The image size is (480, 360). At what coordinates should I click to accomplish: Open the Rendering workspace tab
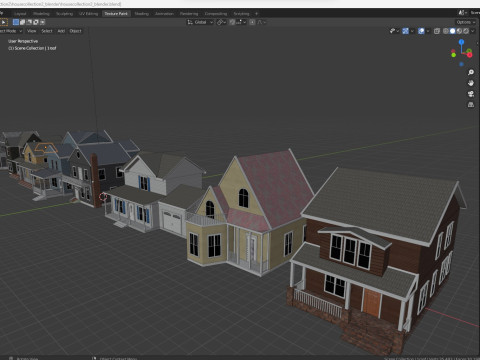pyautogui.click(x=189, y=14)
